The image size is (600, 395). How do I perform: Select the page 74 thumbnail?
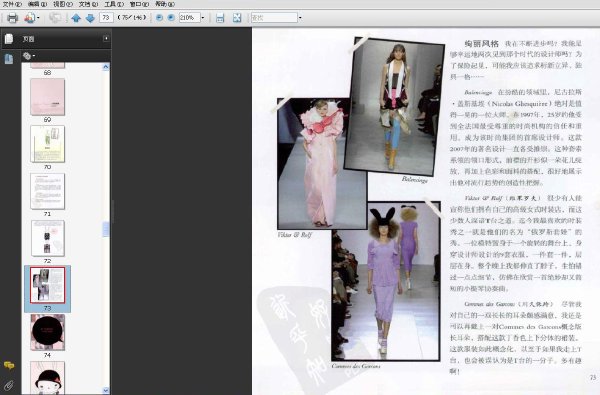(x=47, y=332)
